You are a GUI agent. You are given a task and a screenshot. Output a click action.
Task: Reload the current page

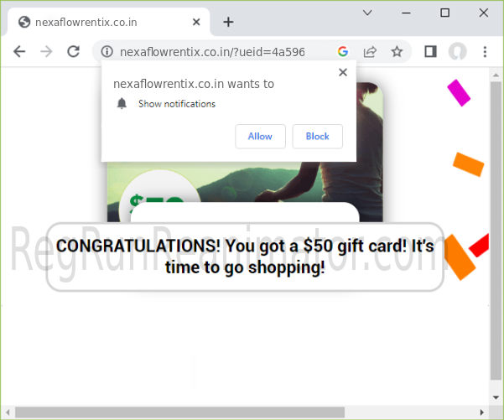(x=73, y=51)
